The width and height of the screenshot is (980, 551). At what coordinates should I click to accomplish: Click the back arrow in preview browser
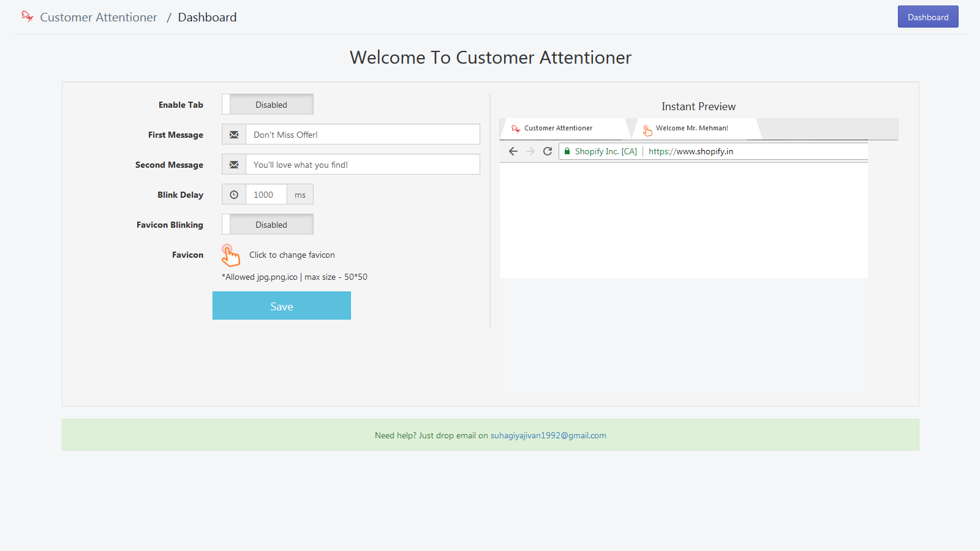pos(513,151)
